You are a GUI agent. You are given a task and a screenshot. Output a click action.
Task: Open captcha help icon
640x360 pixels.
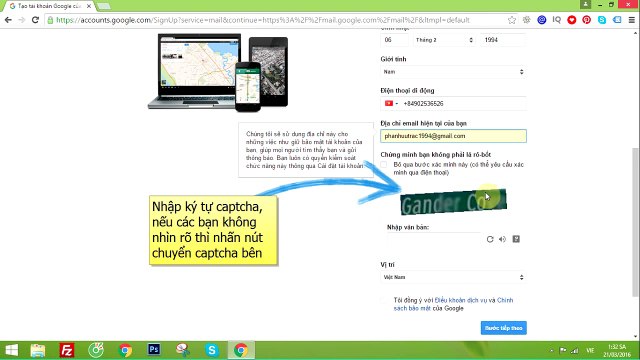pyautogui.click(x=516, y=239)
